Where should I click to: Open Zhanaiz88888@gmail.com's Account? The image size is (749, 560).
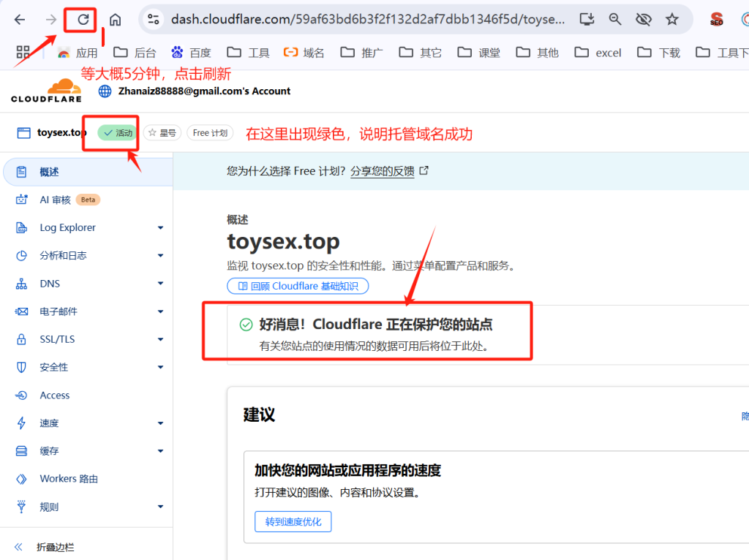(x=205, y=91)
